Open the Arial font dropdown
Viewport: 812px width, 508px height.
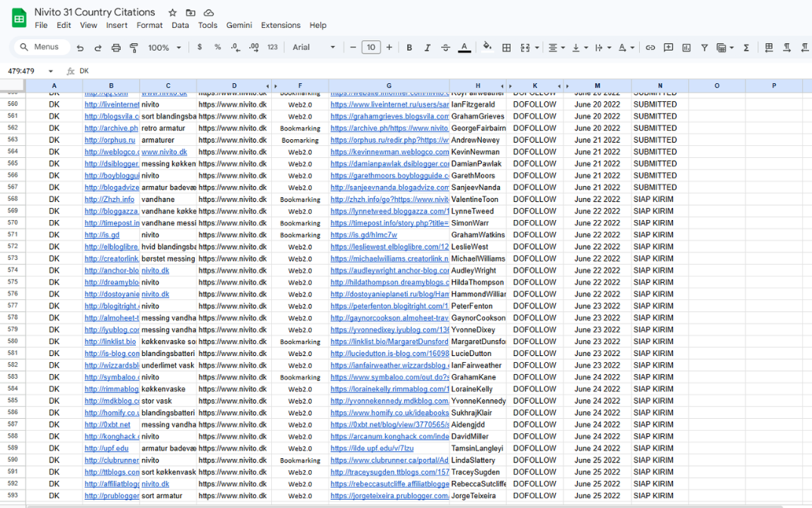click(313, 48)
